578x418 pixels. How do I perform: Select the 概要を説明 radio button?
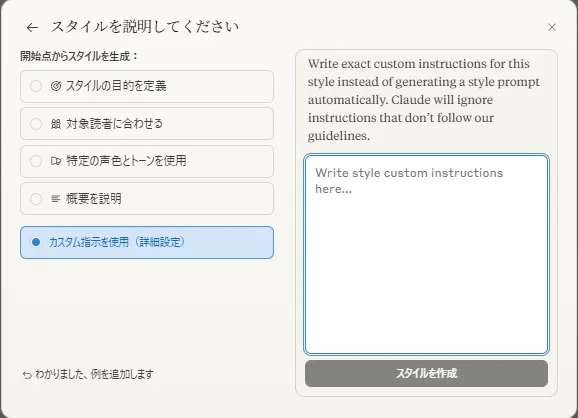(36, 199)
